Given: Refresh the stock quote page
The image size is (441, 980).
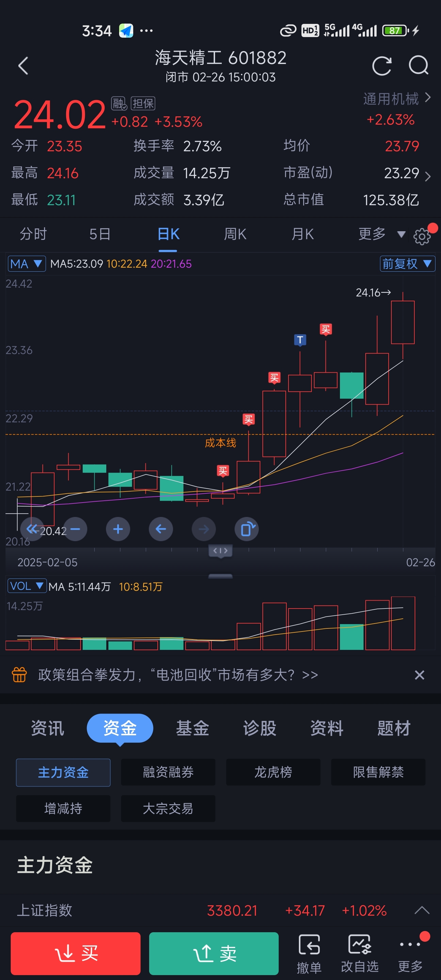Looking at the screenshot, I should (x=382, y=66).
